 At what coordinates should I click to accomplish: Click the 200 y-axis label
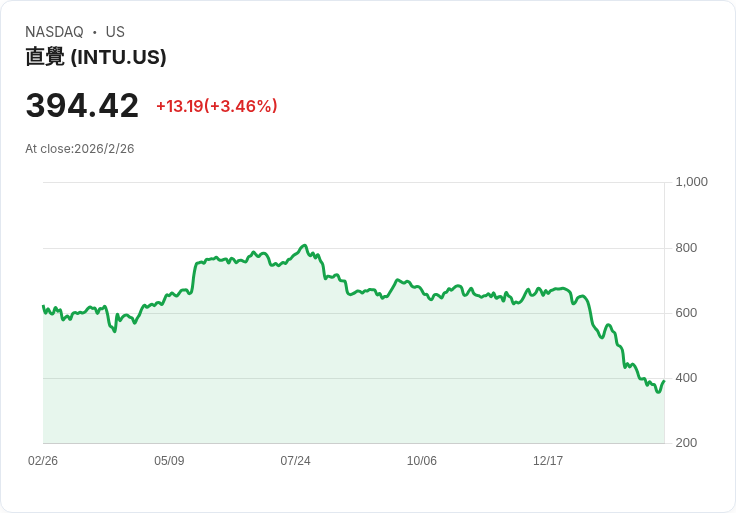point(687,443)
